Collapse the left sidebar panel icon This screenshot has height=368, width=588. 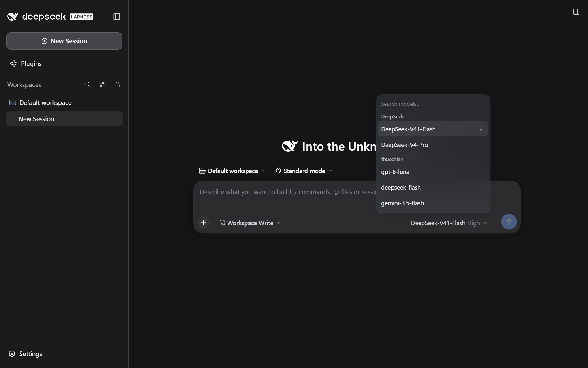click(x=116, y=17)
